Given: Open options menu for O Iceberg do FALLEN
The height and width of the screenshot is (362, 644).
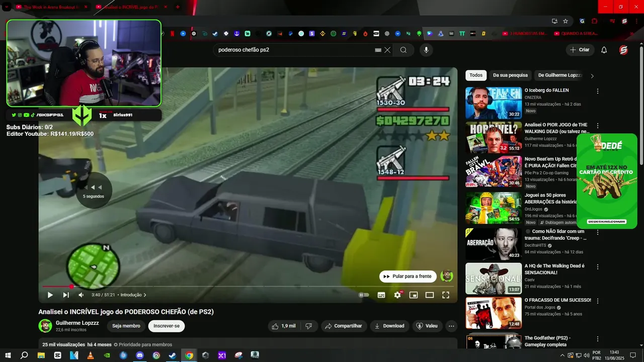Looking at the screenshot, I should coord(598,91).
